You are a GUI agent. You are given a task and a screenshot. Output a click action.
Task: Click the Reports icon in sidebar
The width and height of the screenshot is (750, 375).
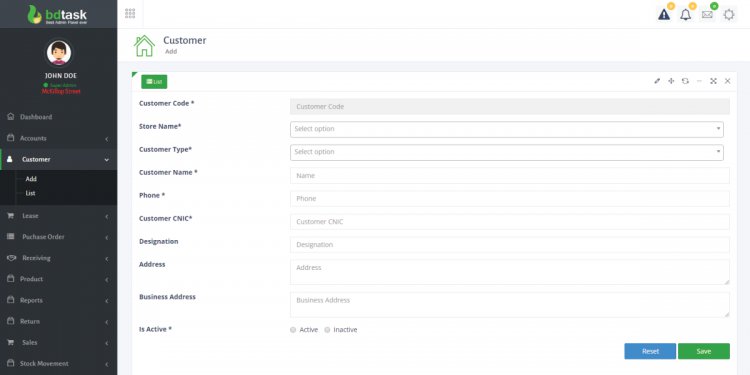click(x=11, y=300)
